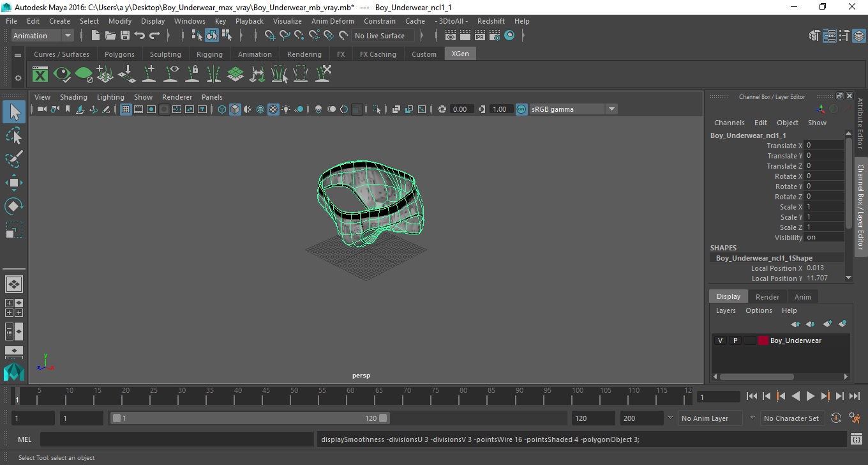
Task: Click the red Boy_Underwear layer color swatch
Action: click(763, 340)
